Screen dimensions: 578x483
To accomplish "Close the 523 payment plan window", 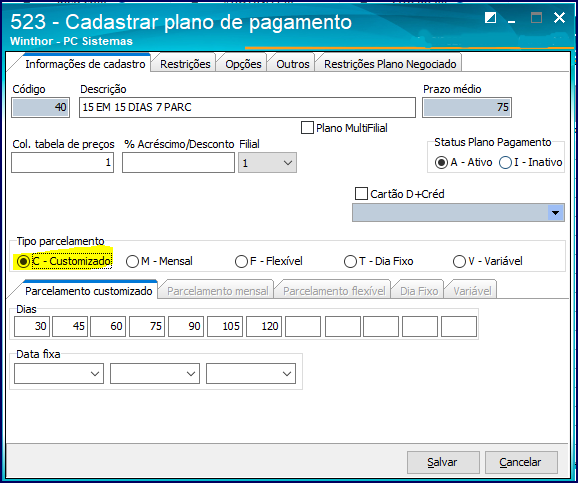I will coord(559,17).
